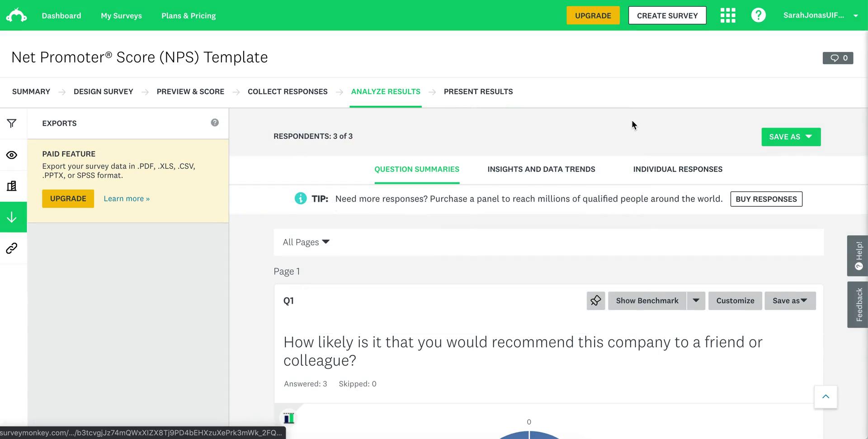The image size is (868, 439).
Task: Open the help question mark icon
Action: click(x=758, y=15)
